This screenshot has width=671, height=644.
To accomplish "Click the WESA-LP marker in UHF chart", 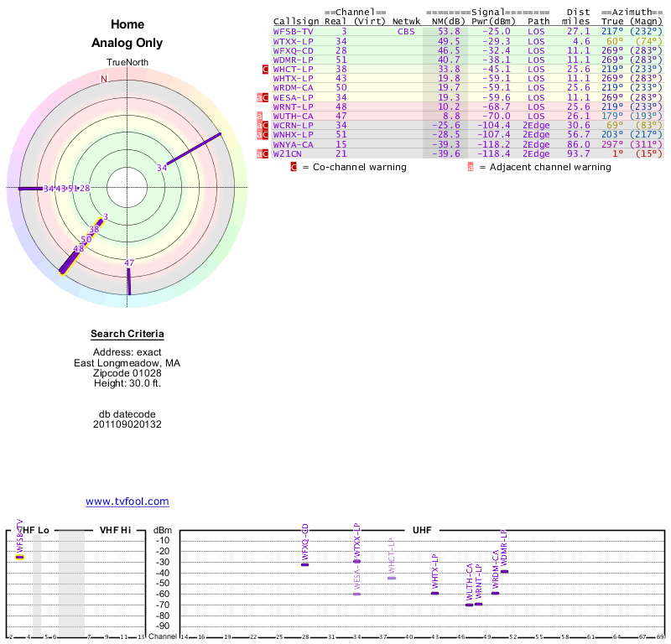I will pyautogui.click(x=357, y=594).
